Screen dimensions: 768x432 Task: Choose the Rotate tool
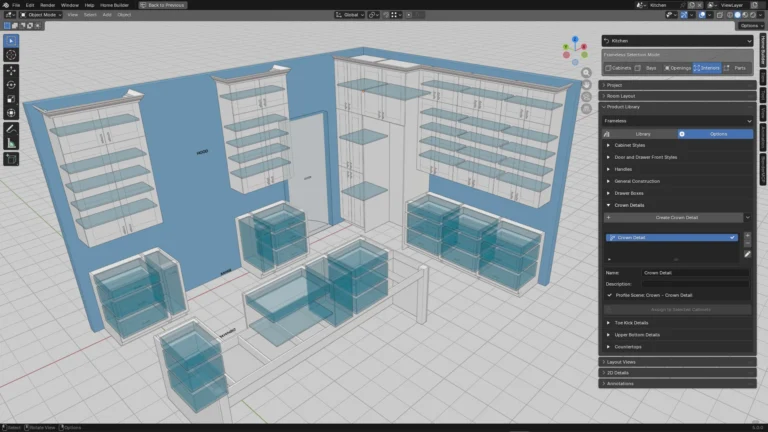pos(11,85)
